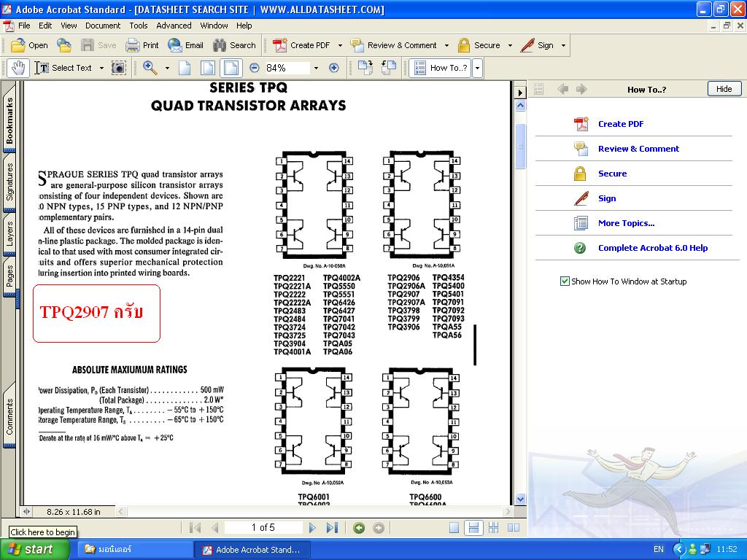
Task: Open the Sign help topic link
Action: click(x=607, y=198)
